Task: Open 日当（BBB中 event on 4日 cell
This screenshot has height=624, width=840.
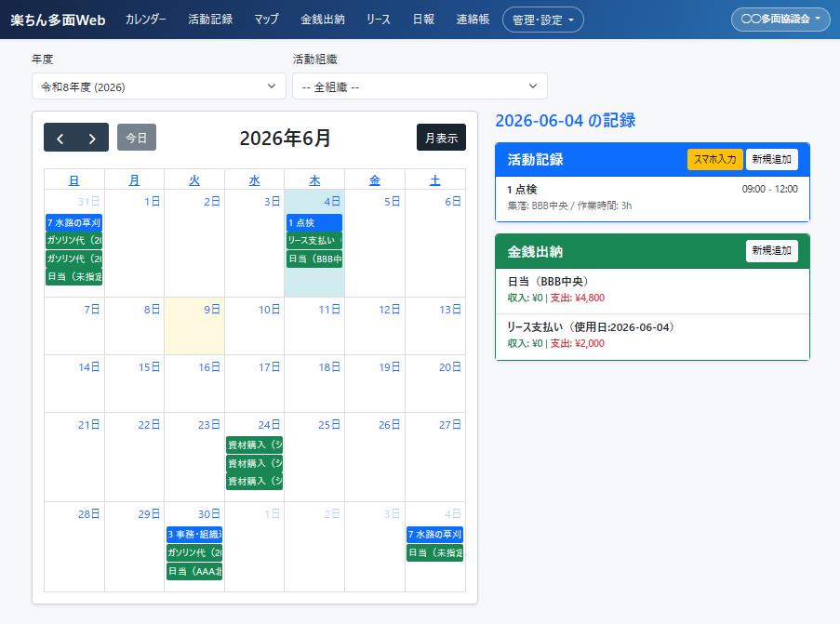Action: 314,259
